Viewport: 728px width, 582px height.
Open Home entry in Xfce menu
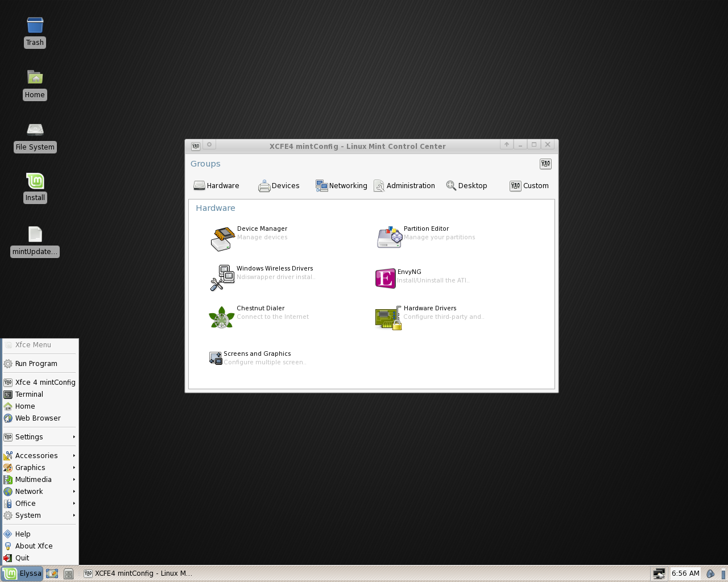(x=40, y=406)
